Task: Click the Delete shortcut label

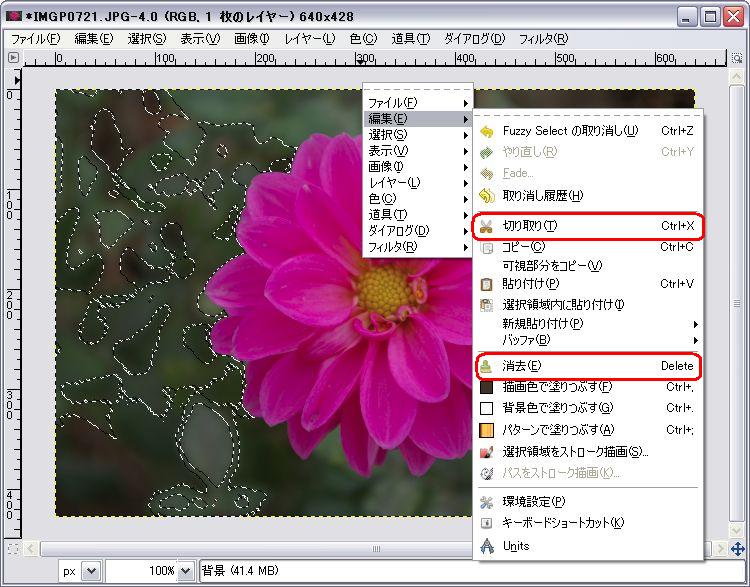Action: tap(677, 366)
